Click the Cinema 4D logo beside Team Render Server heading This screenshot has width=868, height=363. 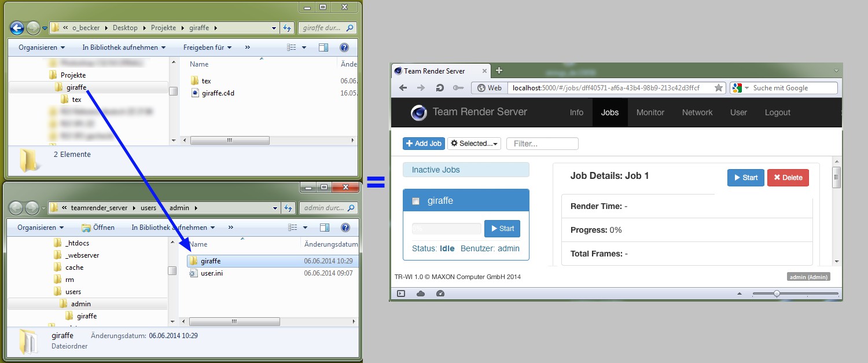418,112
